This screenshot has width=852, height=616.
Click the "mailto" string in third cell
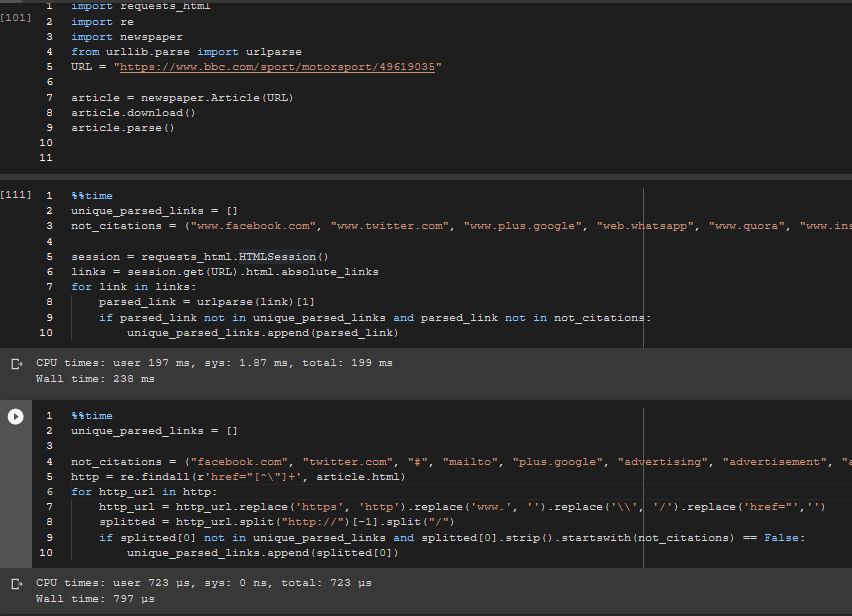click(471, 462)
